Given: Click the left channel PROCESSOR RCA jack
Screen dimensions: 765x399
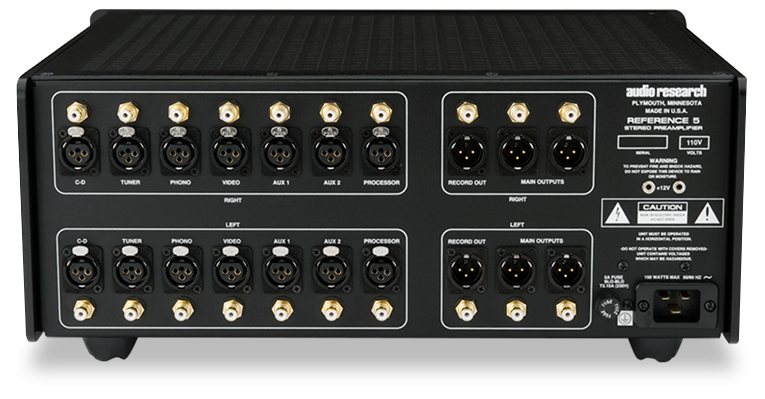Looking at the screenshot, I should [382, 310].
